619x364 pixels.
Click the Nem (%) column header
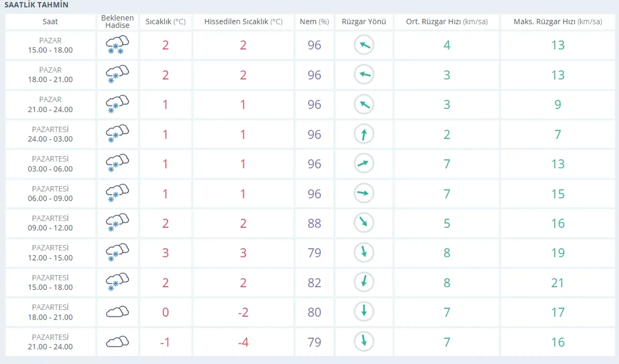coord(314,22)
